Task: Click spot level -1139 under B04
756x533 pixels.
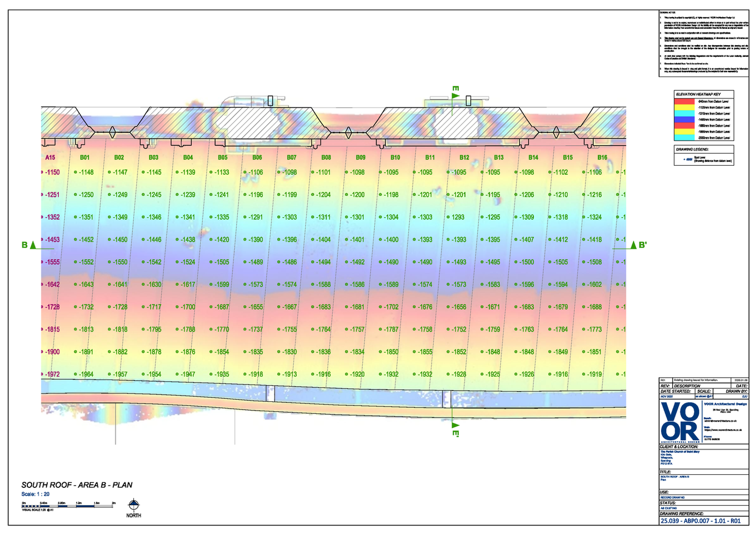Action: click(x=188, y=172)
